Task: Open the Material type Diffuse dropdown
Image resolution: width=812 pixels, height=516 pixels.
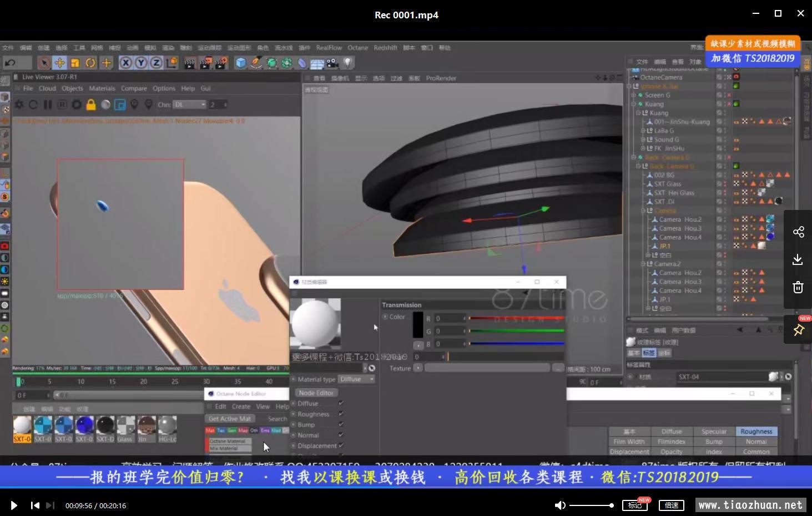Action: 356,379
